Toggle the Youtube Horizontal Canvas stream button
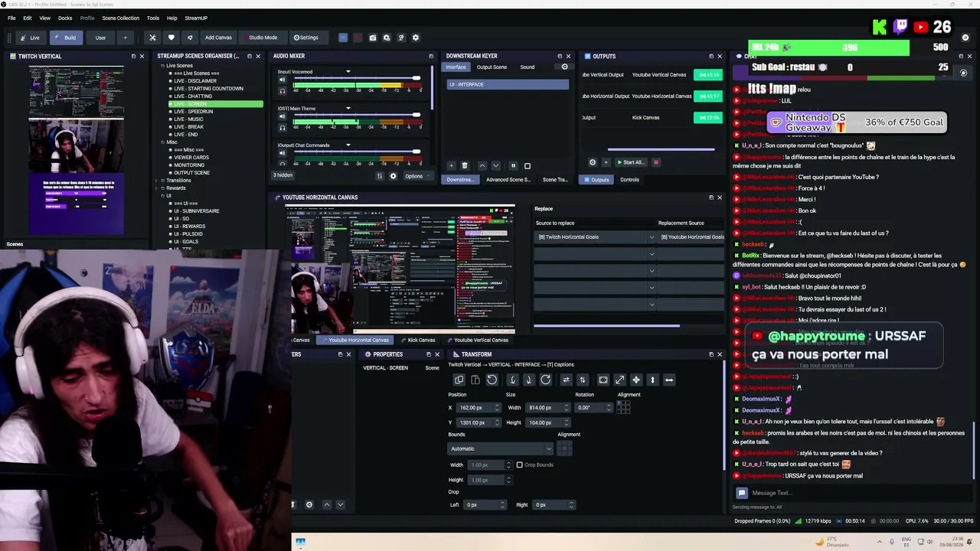This screenshot has height=551, width=980. pyautogui.click(x=707, y=96)
